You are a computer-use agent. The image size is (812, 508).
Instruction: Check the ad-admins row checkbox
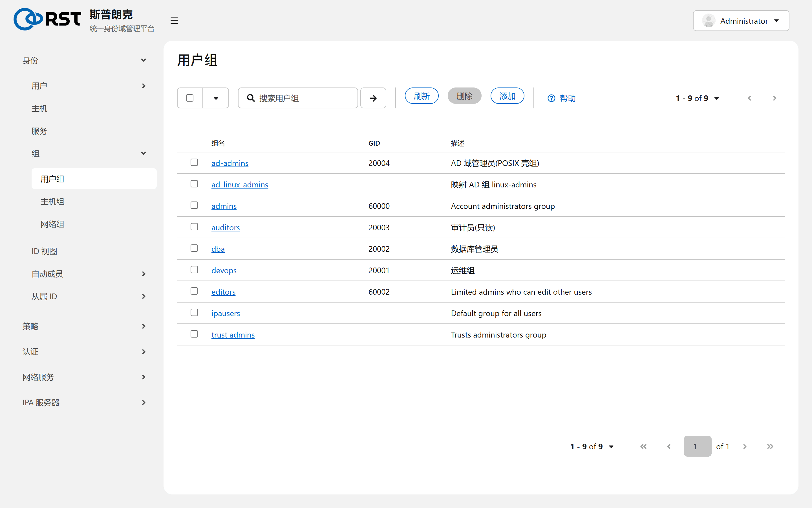click(194, 162)
